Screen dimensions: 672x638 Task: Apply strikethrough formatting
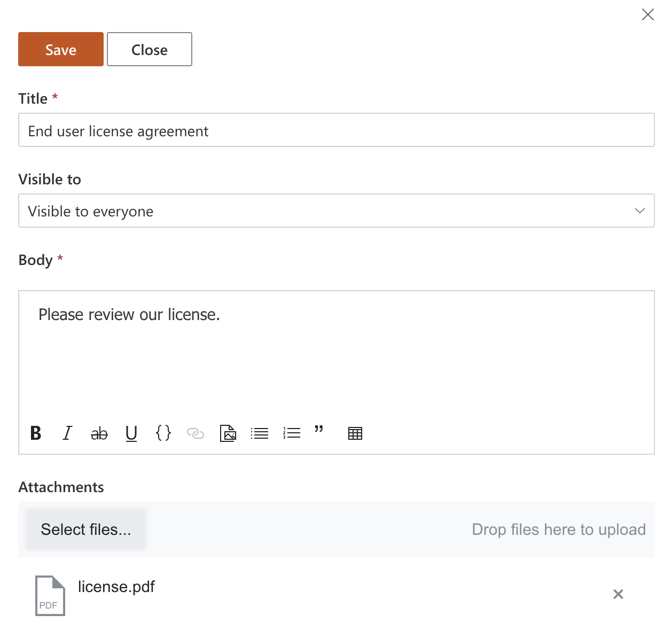[x=99, y=433]
